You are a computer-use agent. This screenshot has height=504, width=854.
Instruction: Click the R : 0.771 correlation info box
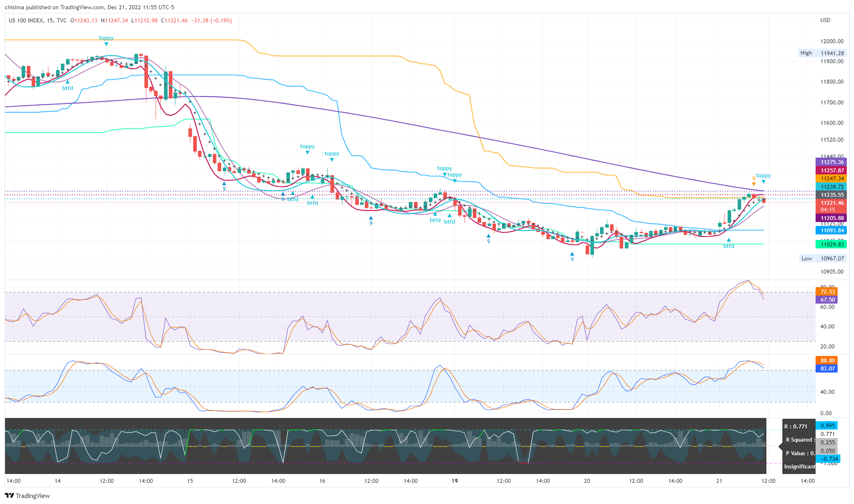[x=796, y=426]
